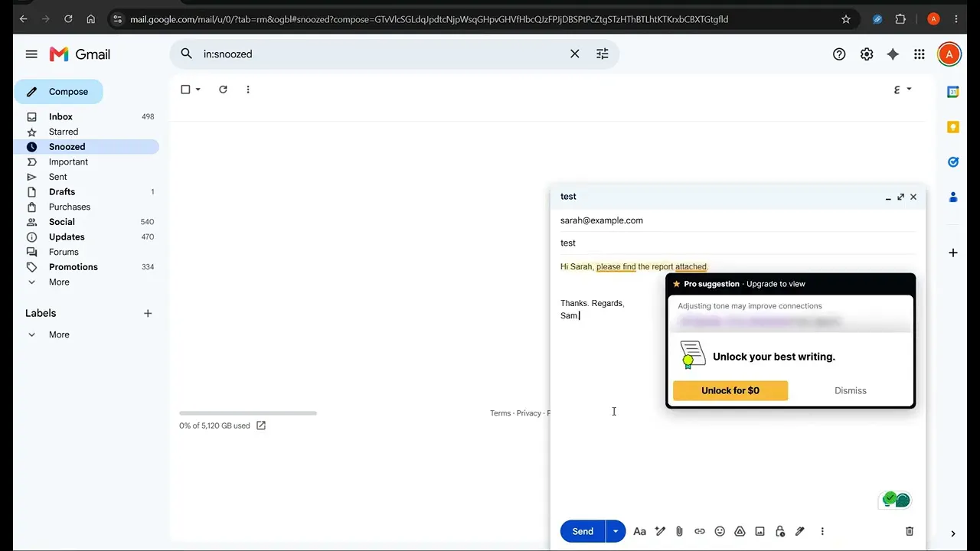Open Privacy link in footer
The width and height of the screenshot is (980, 551).
(x=528, y=413)
